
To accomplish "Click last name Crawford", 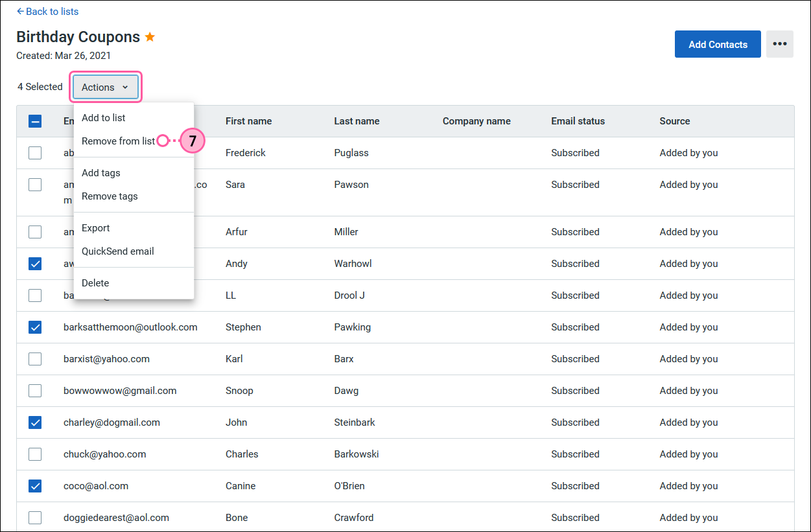I will 353,518.
